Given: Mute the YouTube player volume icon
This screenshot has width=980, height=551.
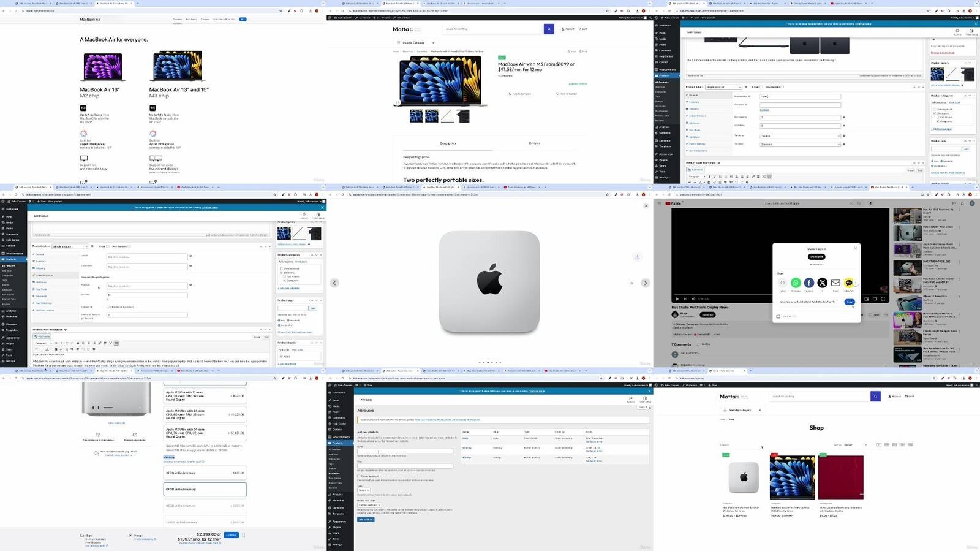Looking at the screenshot, I should (x=693, y=299).
